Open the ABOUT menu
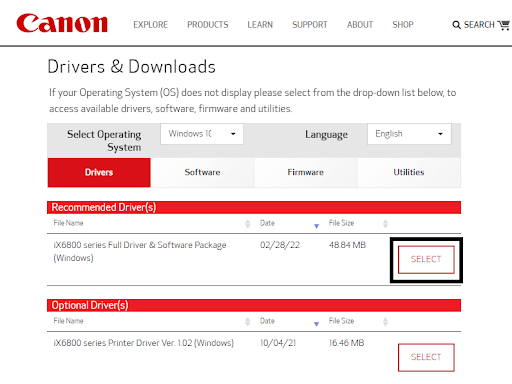 tap(360, 25)
